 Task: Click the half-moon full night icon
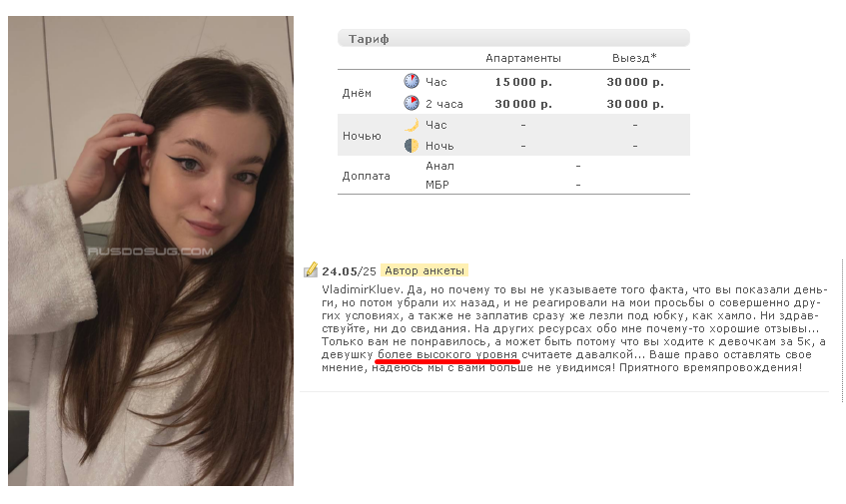(412, 146)
